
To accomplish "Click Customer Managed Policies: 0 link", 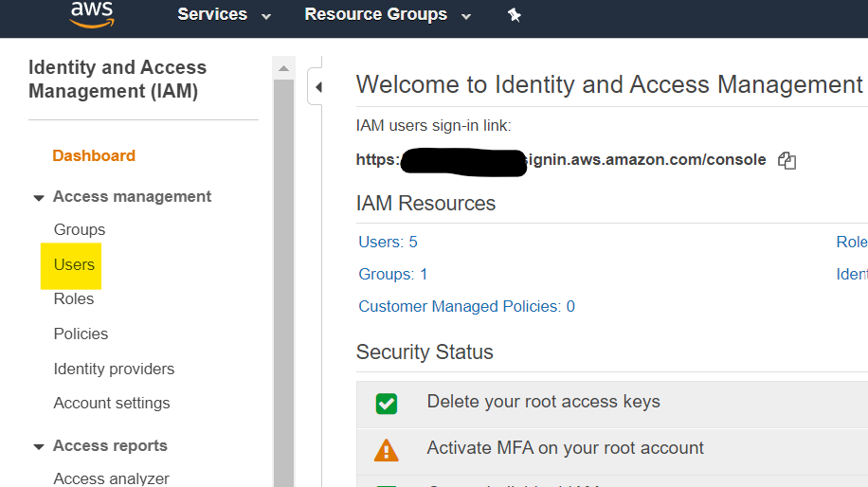I will [466, 306].
